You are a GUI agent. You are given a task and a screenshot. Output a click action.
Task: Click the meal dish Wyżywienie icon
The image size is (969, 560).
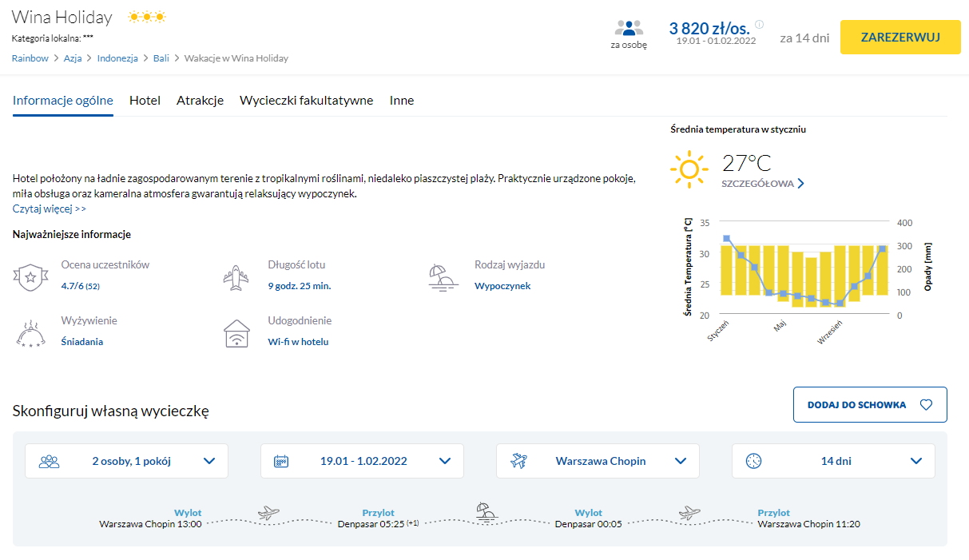(30, 333)
